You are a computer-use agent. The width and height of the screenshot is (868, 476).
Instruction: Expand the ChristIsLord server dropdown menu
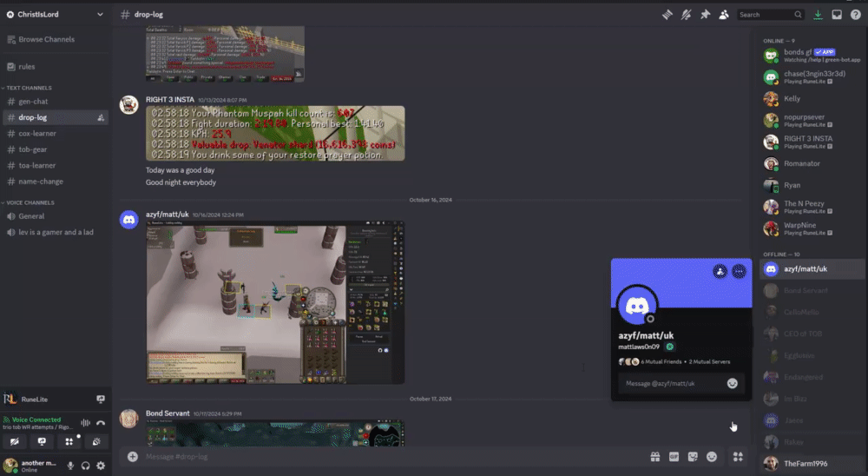point(100,15)
